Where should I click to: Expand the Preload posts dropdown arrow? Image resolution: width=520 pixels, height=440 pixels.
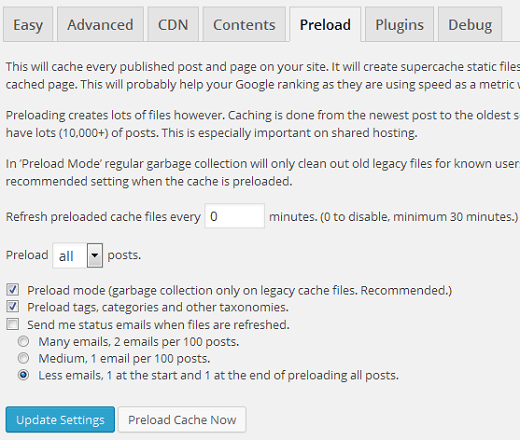pos(95,255)
